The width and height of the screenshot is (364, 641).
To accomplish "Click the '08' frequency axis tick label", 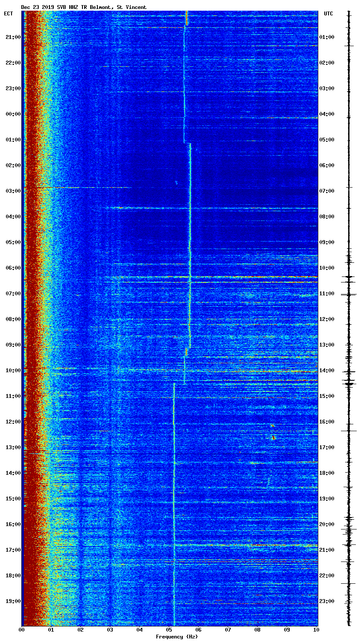I will tap(257, 630).
